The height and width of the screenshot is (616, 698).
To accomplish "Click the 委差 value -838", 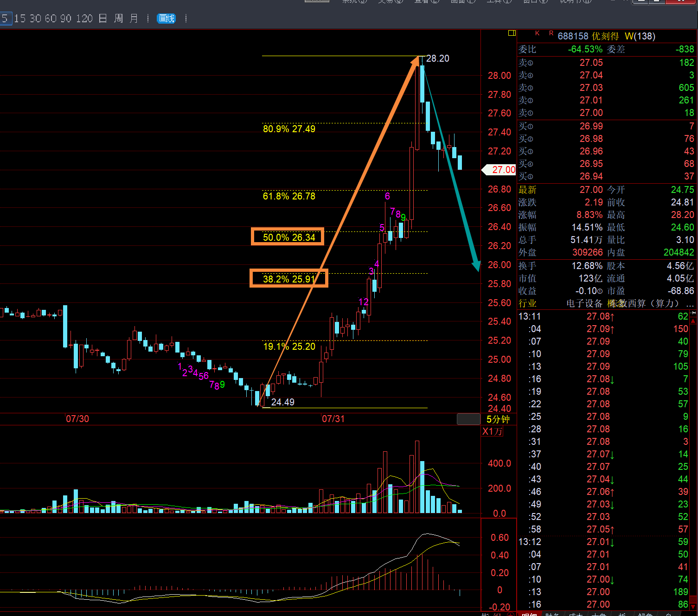I will coord(685,49).
